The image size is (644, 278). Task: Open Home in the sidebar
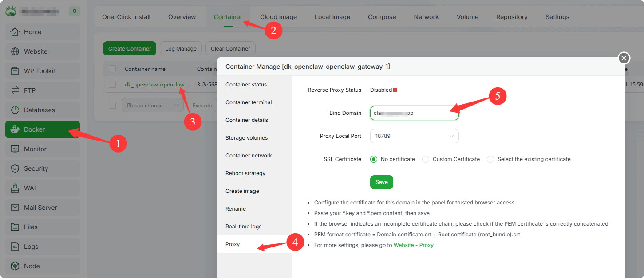point(43,32)
